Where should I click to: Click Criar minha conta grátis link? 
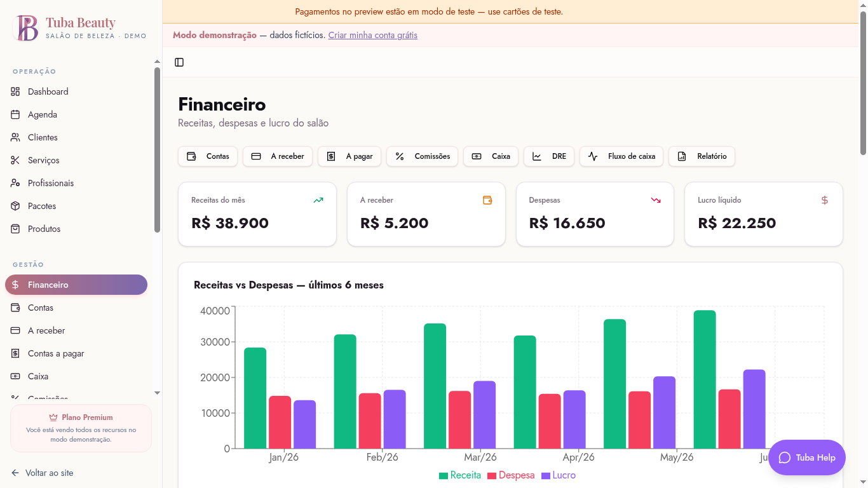pos(373,35)
